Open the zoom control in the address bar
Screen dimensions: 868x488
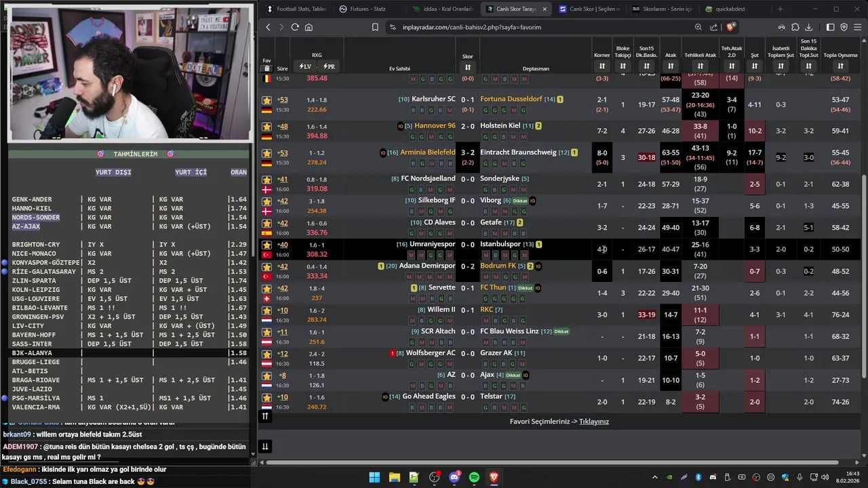pos(698,27)
